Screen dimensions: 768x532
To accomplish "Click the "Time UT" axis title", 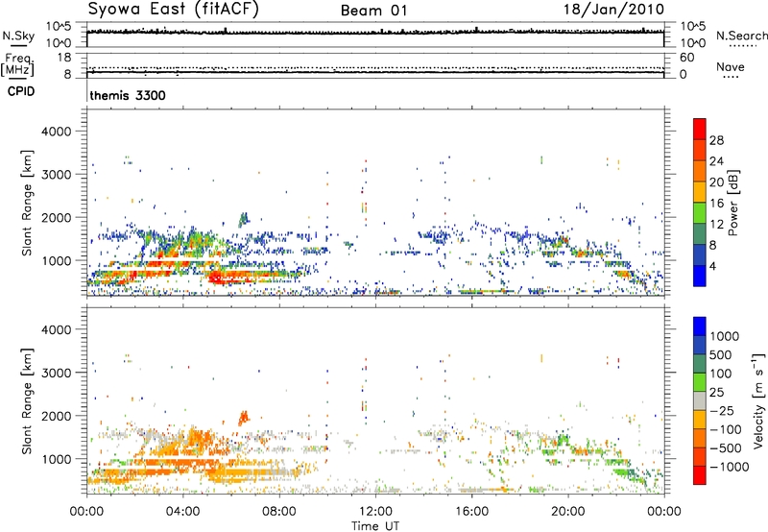I will 375,526.
